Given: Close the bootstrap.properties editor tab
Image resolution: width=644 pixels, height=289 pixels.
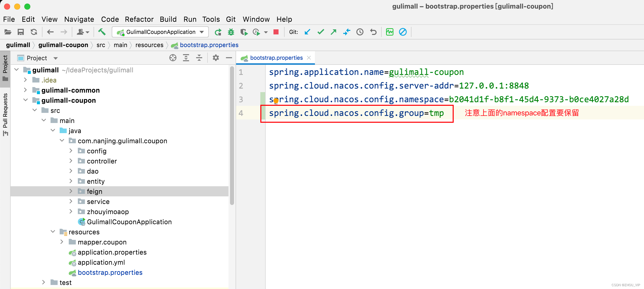Looking at the screenshot, I should click(309, 58).
